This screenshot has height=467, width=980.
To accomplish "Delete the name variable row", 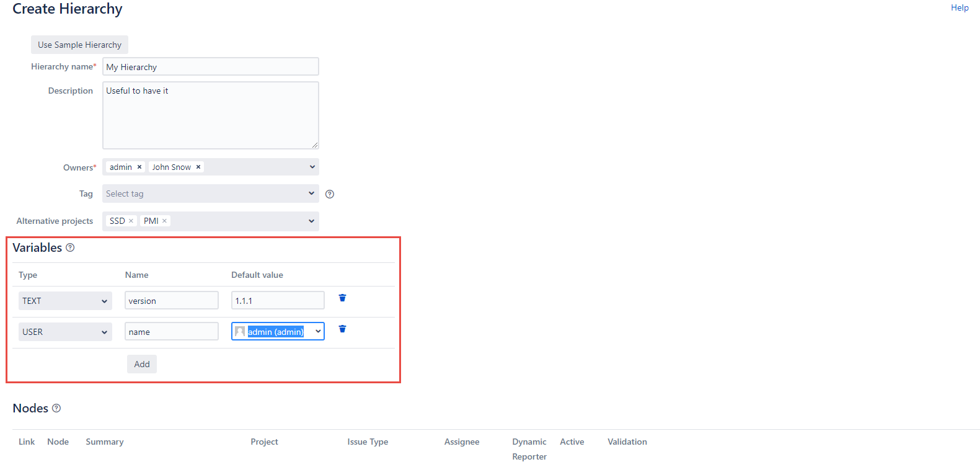I will (x=342, y=329).
